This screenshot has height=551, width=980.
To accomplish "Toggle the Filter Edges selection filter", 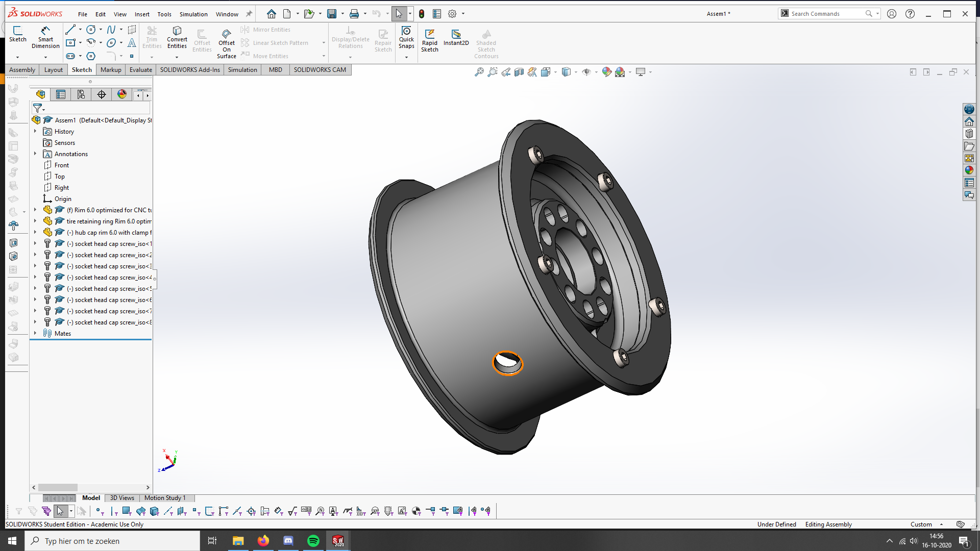I will point(113,511).
